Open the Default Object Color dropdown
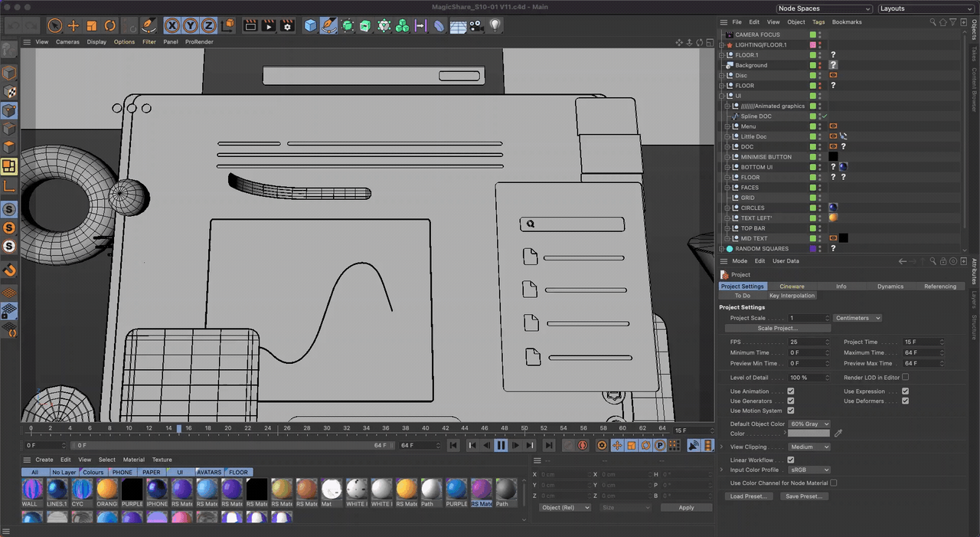This screenshot has width=980, height=537. point(810,424)
